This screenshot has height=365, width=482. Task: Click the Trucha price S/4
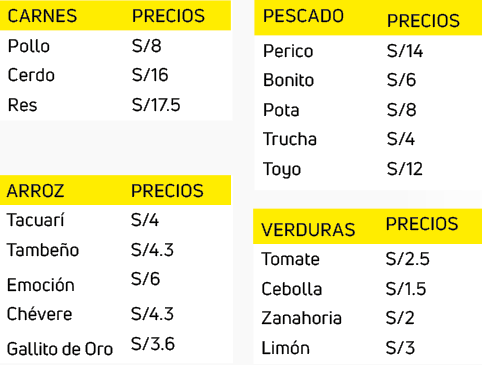[401, 139]
